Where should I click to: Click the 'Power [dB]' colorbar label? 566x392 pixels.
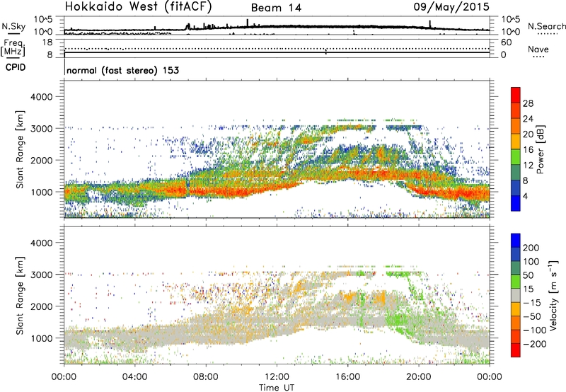[540, 149]
